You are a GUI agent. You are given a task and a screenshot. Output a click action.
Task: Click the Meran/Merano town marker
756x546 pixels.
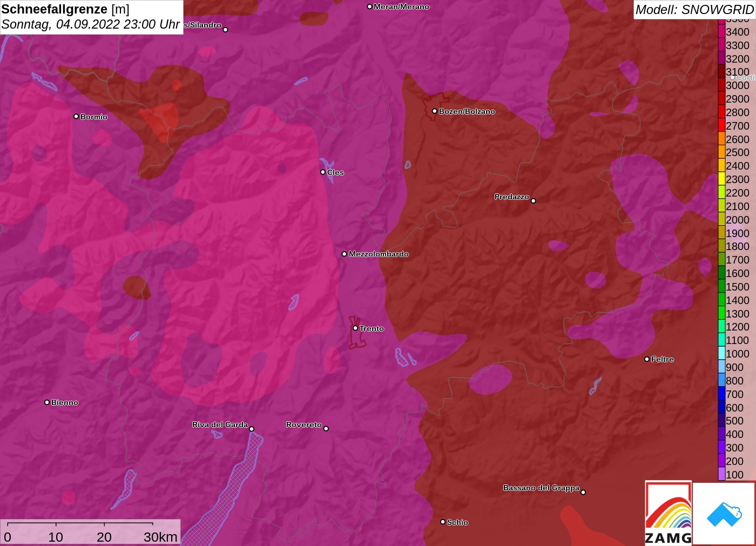(369, 6)
